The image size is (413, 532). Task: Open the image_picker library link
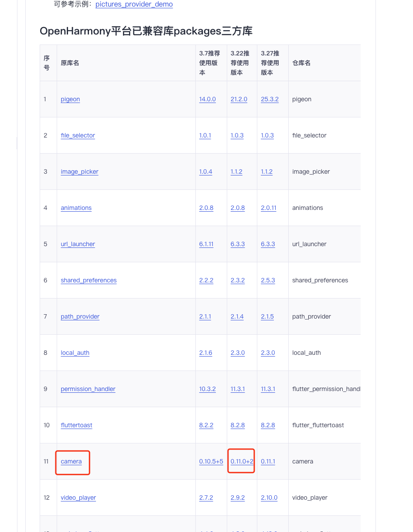(79, 172)
